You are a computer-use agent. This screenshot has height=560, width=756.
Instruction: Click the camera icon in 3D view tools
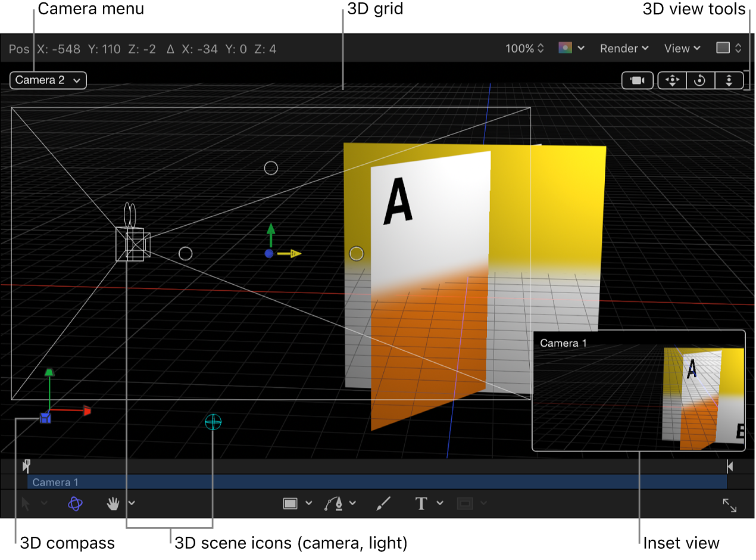[x=637, y=80]
